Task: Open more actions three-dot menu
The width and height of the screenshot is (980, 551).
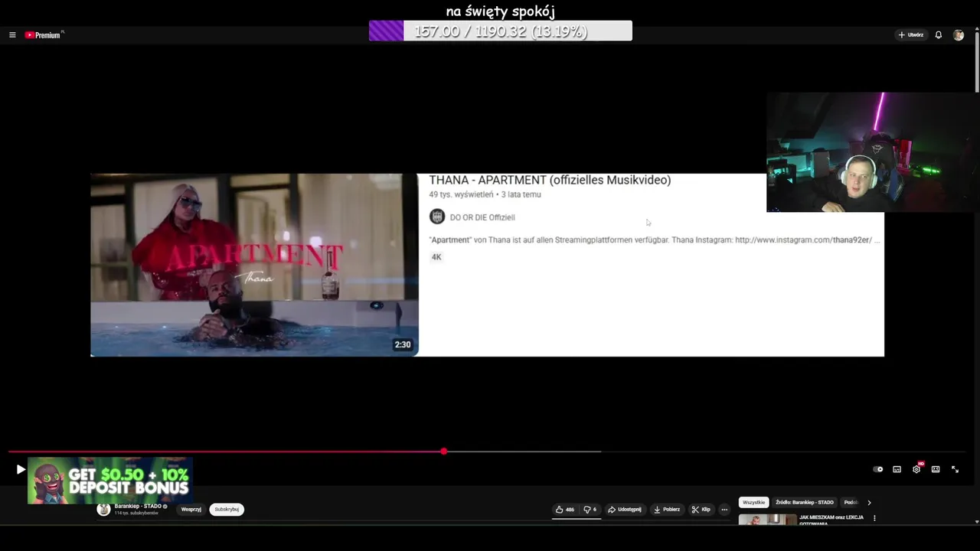Action: 724,510
